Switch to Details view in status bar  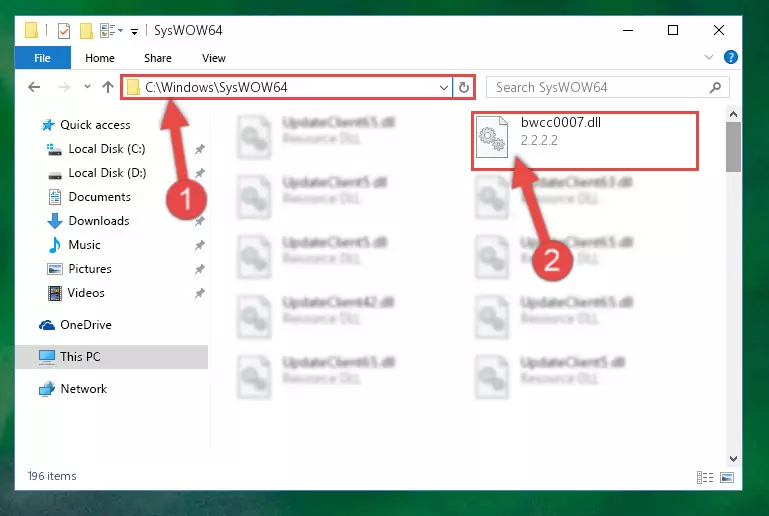pos(705,477)
